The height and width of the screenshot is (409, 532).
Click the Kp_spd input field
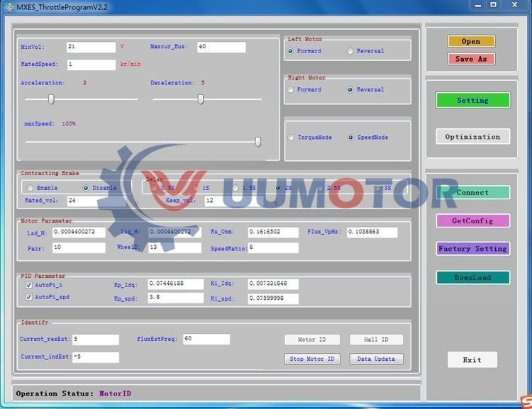[176, 298]
